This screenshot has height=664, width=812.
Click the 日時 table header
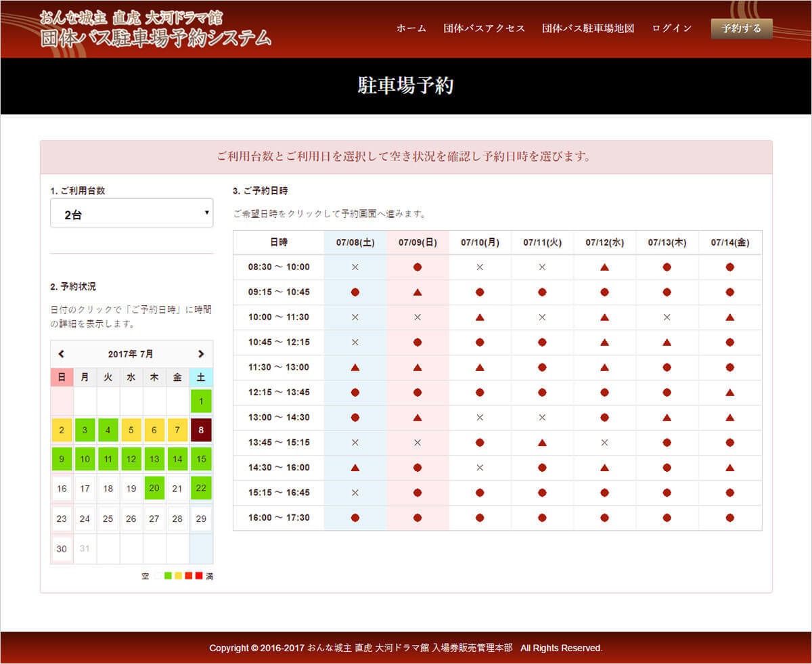tap(279, 242)
